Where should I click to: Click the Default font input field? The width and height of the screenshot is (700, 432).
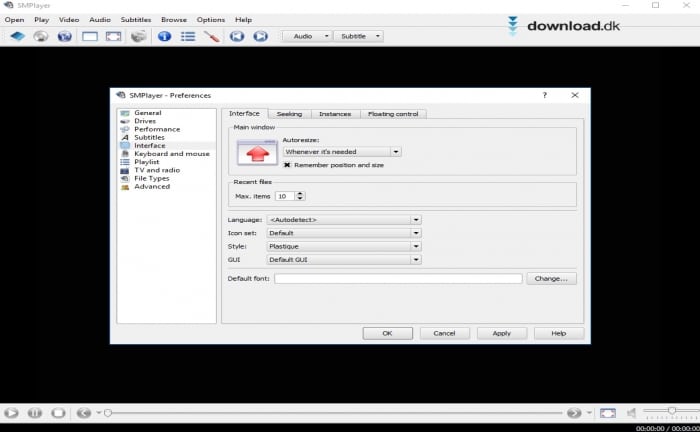click(x=398, y=278)
